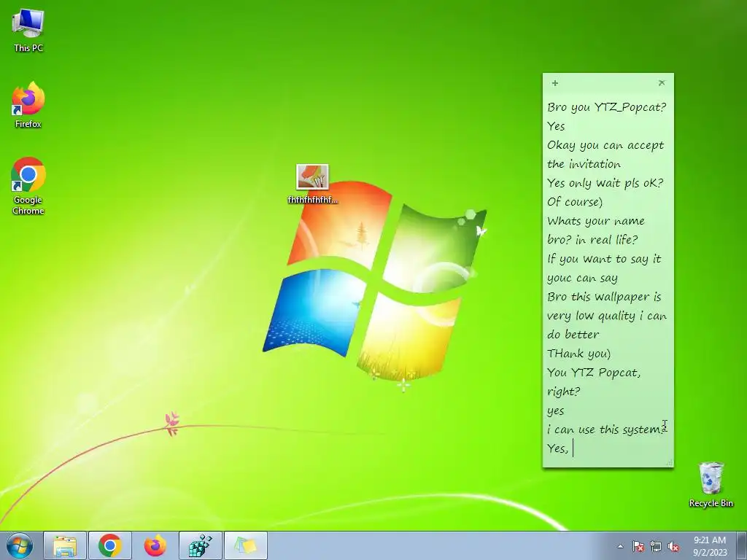This screenshot has width=747, height=560.
Task: Click Show desktop strip at taskbar end
Action: [741, 545]
